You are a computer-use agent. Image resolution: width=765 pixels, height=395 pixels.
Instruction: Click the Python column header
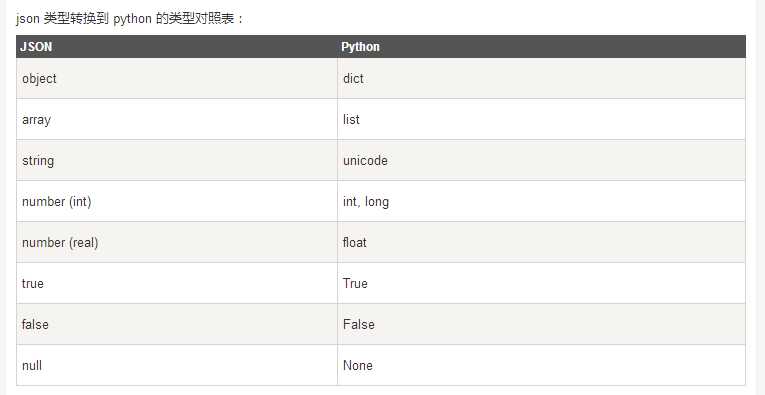pyautogui.click(x=541, y=47)
